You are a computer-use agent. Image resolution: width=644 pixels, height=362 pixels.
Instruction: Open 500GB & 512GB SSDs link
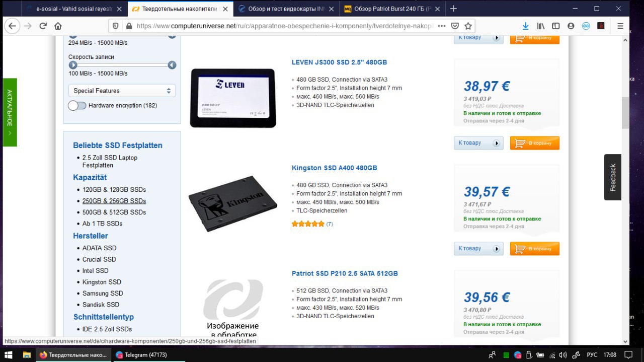(114, 212)
